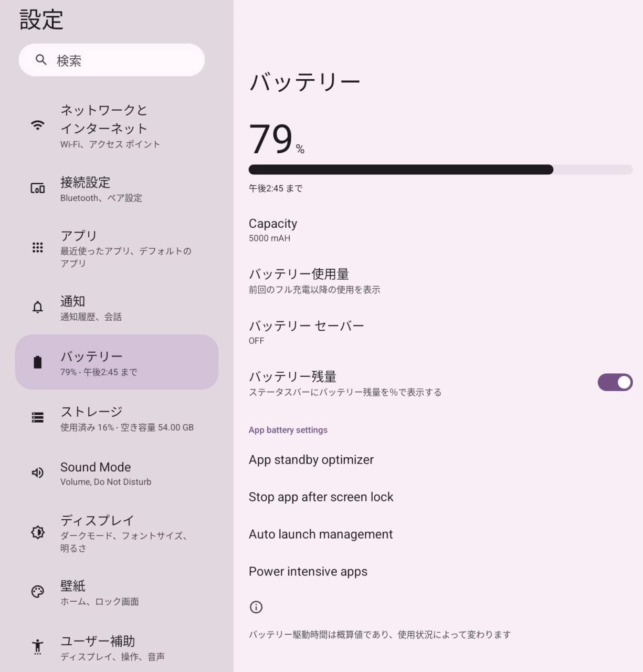Toggle the battery percentage switch off
The image size is (643, 672).
(615, 382)
